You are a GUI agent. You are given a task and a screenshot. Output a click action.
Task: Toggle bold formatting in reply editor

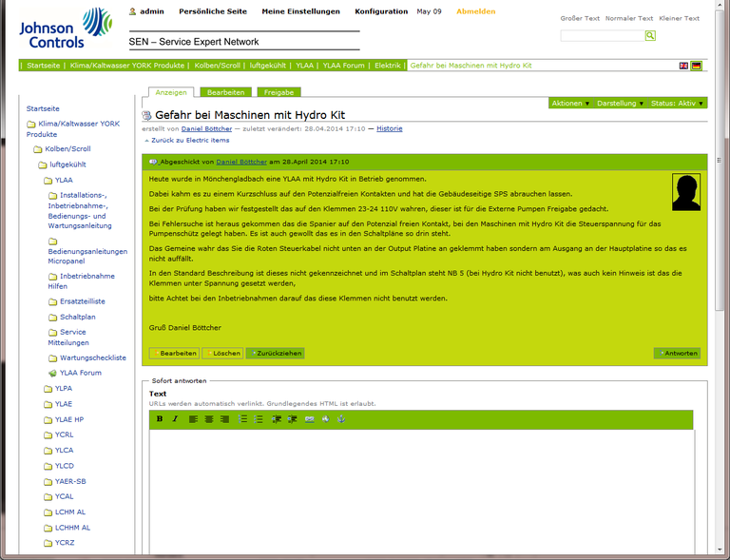pyautogui.click(x=160, y=419)
